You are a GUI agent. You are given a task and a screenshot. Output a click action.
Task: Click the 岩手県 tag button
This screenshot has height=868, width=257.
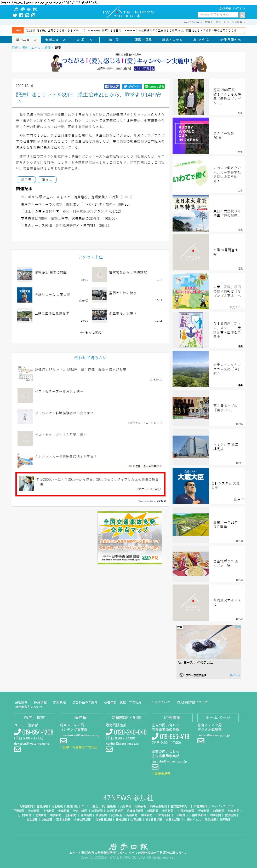click(26, 180)
